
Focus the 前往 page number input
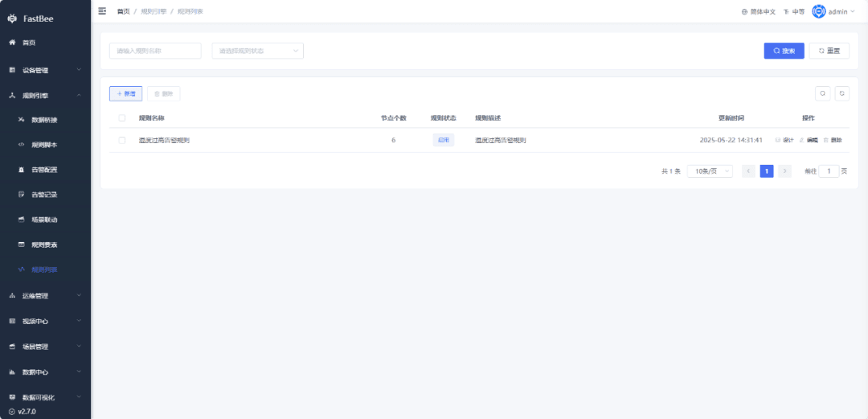[x=829, y=171]
